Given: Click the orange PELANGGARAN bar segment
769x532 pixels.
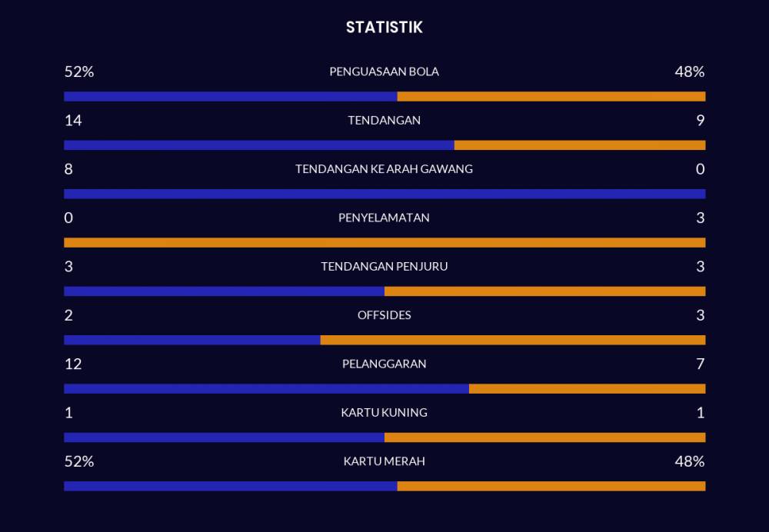Looking at the screenshot, I should click(x=587, y=389).
